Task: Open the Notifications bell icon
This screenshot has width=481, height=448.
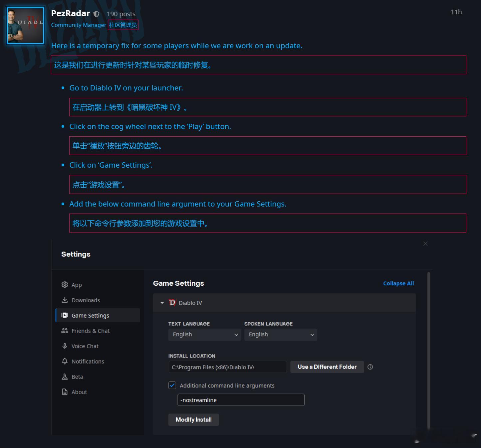Action: [x=65, y=361]
